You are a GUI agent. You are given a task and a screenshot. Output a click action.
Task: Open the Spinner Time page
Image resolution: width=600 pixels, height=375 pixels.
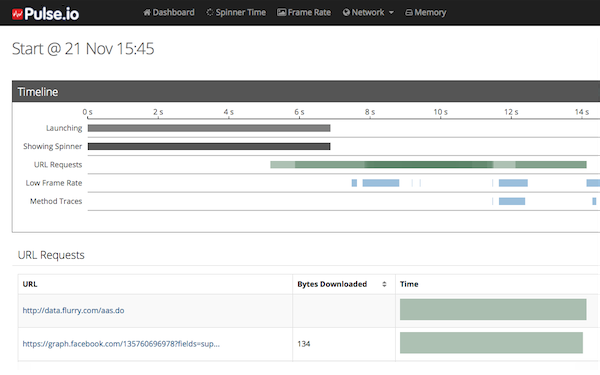tap(236, 13)
